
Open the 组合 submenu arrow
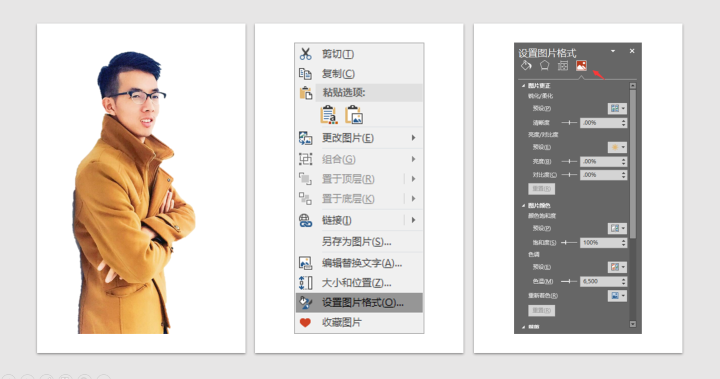(x=413, y=159)
